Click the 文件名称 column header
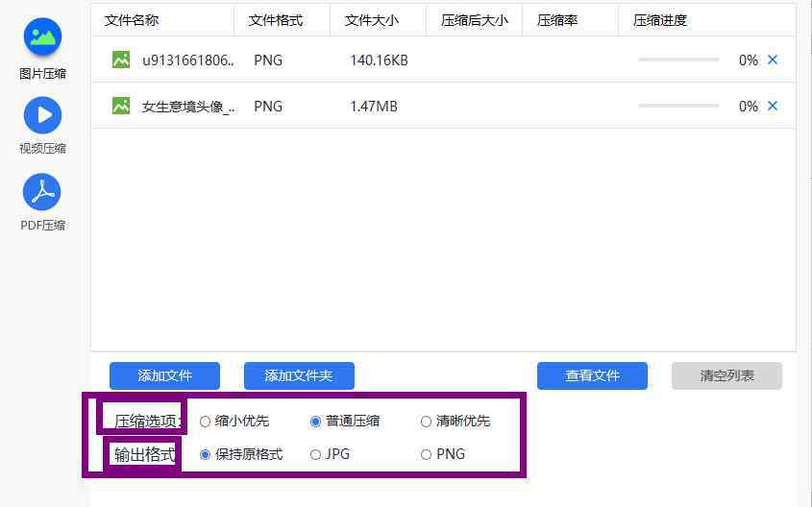Viewport: 812px width, 507px height. point(132,20)
